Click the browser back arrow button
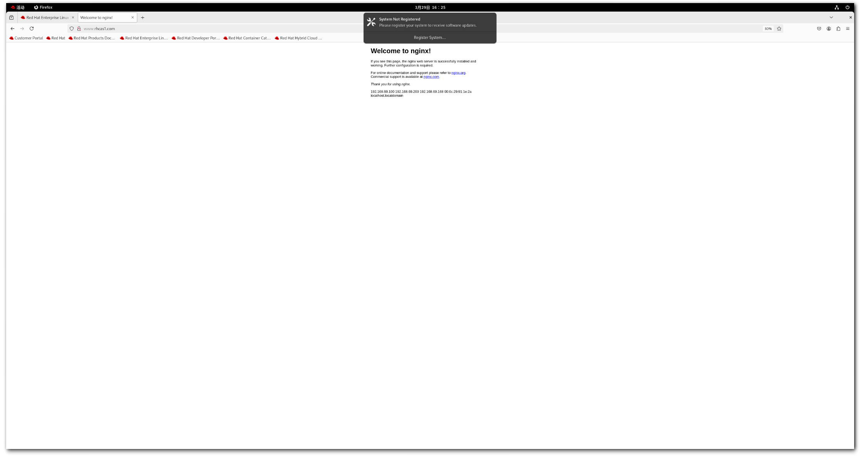This screenshot has height=459, width=868. (12, 29)
